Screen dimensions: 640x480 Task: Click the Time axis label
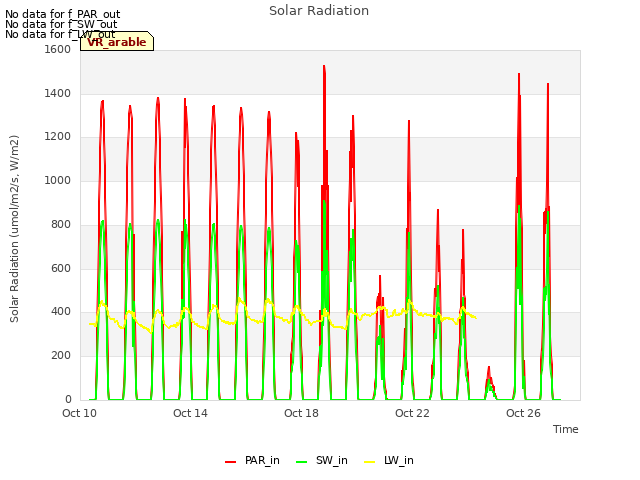point(566,429)
